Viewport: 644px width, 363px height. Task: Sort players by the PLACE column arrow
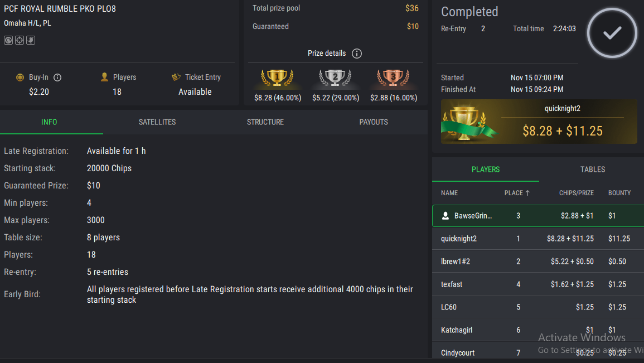pyautogui.click(x=527, y=193)
